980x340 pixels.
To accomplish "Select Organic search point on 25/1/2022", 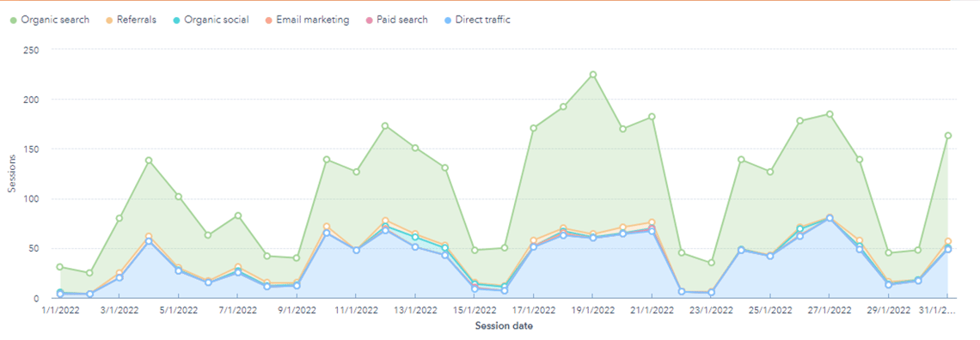I will pos(770,172).
